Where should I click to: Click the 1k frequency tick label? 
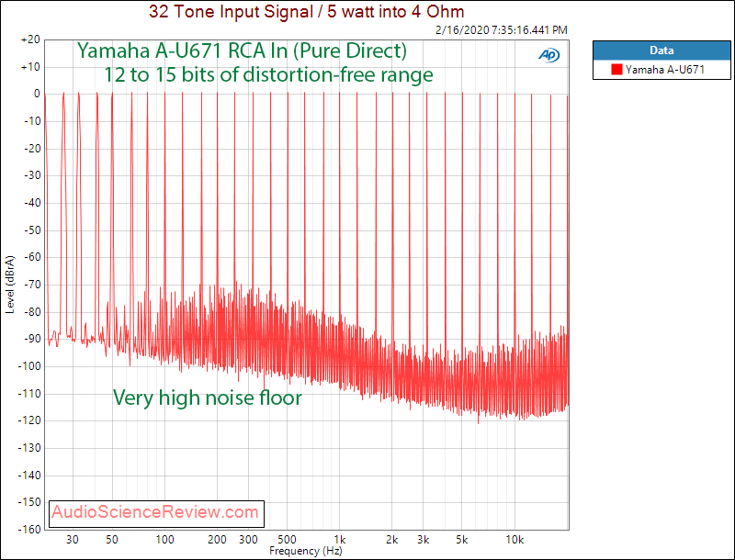tap(340, 540)
